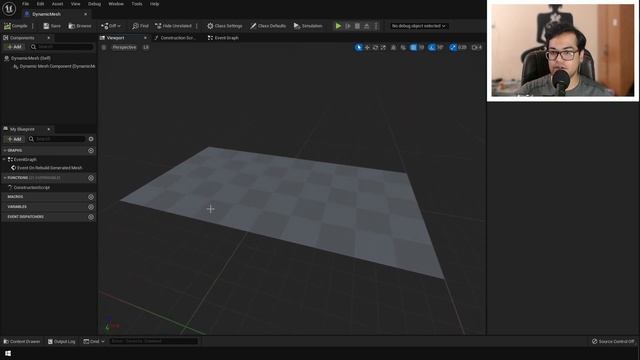Add a new function via FUNCTIONS plus
This screenshot has height=360, width=640.
[x=91, y=178]
